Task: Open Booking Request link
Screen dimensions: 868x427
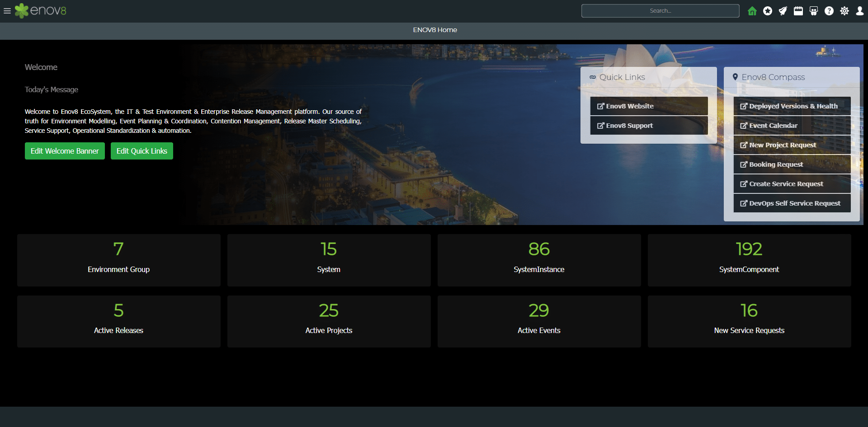Action: pyautogui.click(x=792, y=164)
